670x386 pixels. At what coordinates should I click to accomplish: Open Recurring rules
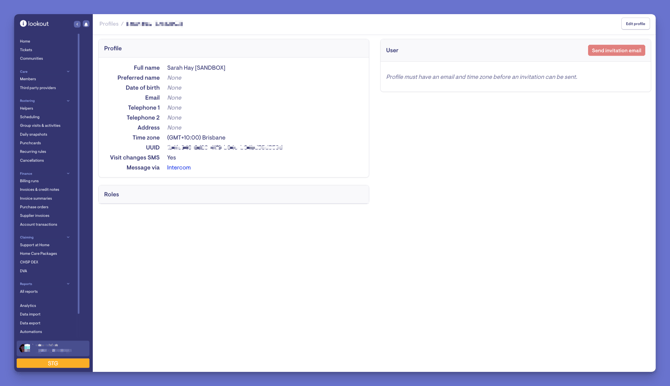33,152
